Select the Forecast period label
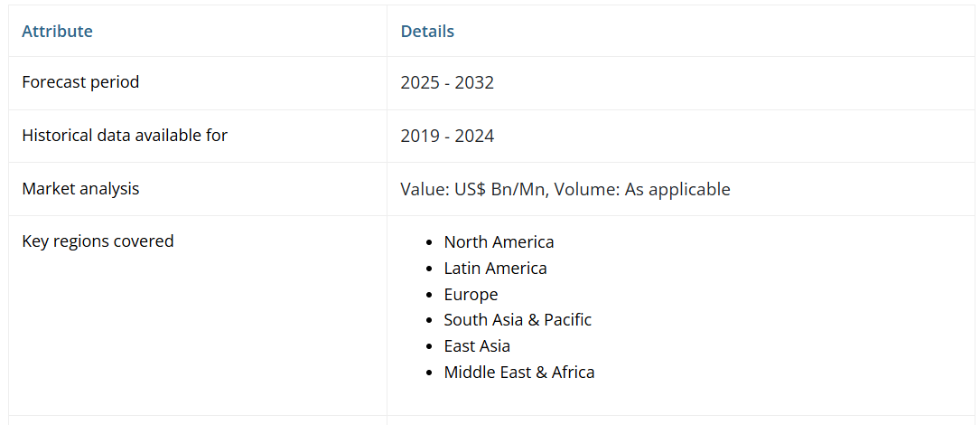 point(80,82)
